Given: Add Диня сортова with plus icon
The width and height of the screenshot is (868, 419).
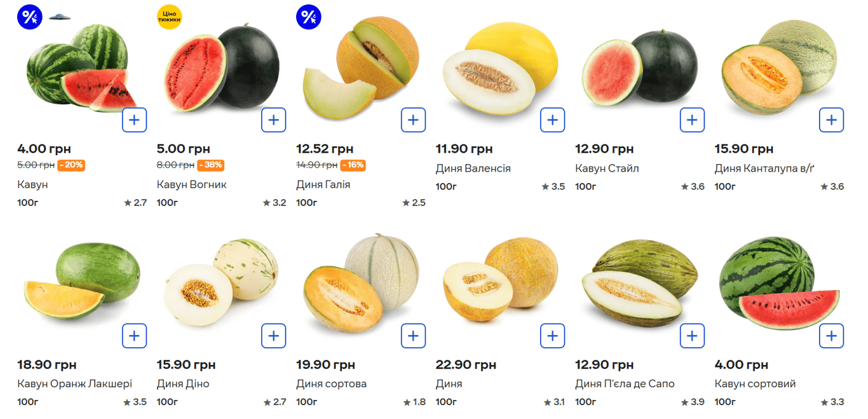Looking at the screenshot, I should coord(413,336).
